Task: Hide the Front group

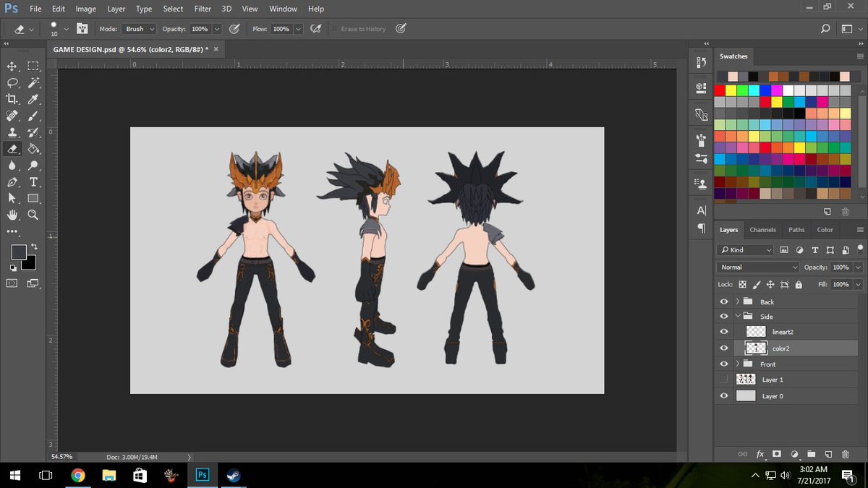Action: pos(724,364)
